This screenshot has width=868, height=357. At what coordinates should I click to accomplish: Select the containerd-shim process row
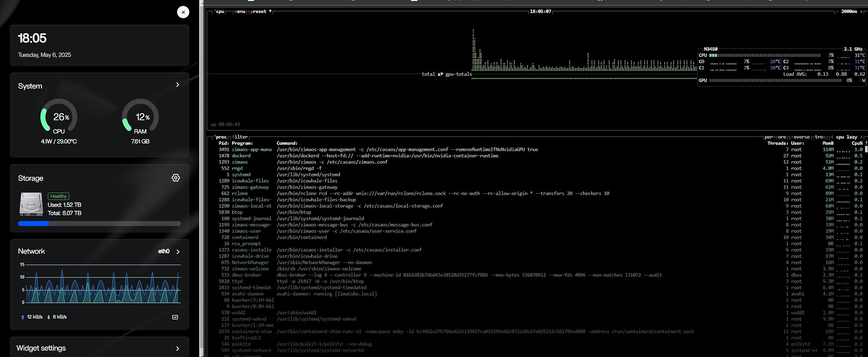point(537,332)
